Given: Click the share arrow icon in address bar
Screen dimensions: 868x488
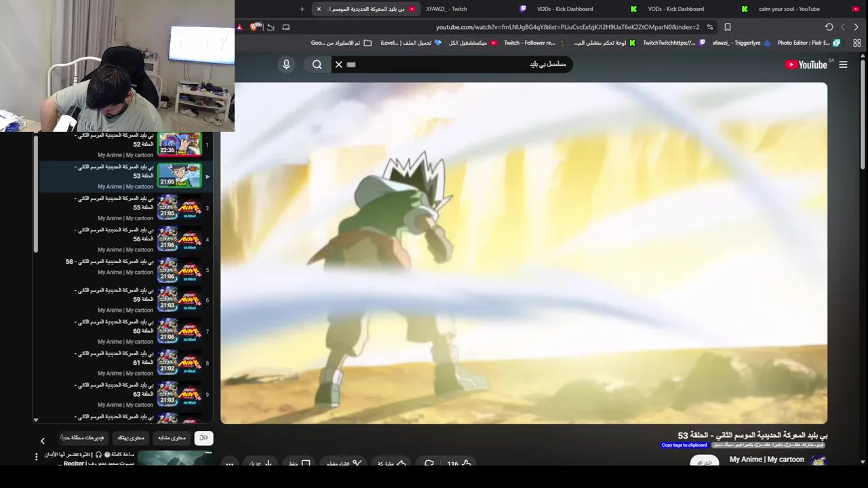Looking at the screenshot, I should (x=271, y=27).
